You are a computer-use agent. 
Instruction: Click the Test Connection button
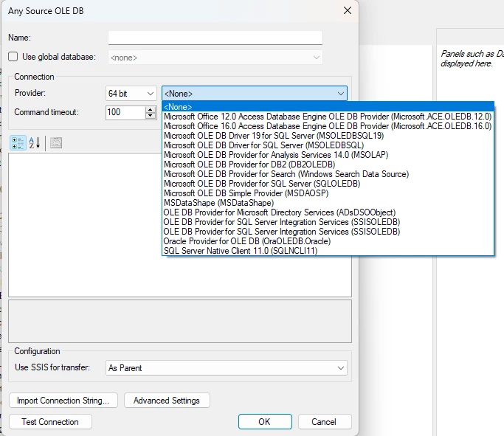pos(50,422)
